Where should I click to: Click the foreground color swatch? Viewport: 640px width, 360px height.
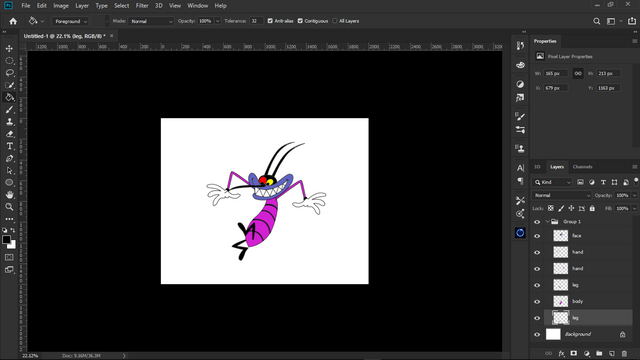click(6, 240)
